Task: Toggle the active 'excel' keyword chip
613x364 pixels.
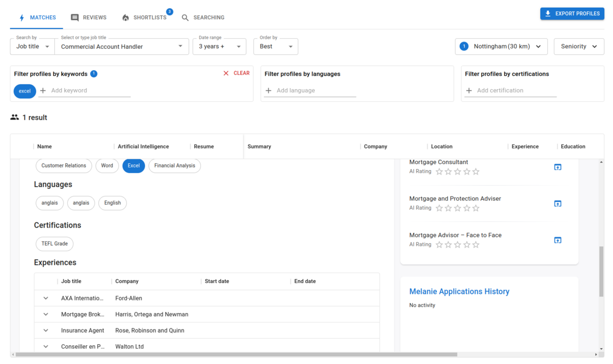Action: point(24,91)
